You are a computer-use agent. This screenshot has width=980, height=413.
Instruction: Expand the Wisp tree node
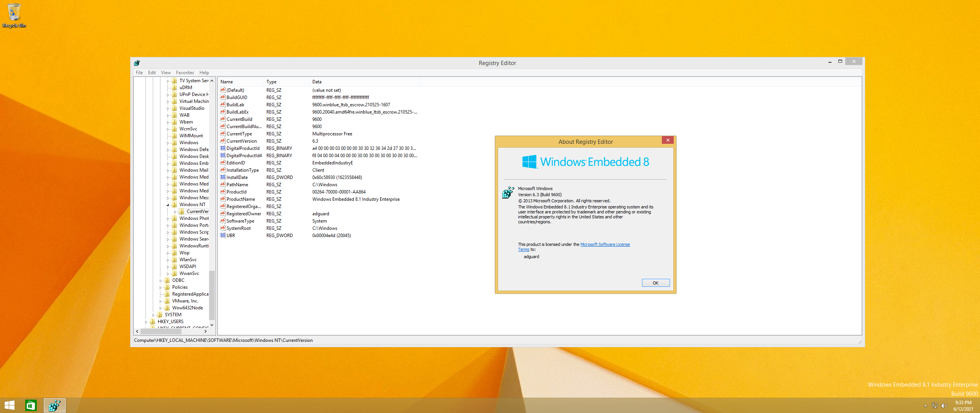[168, 253]
